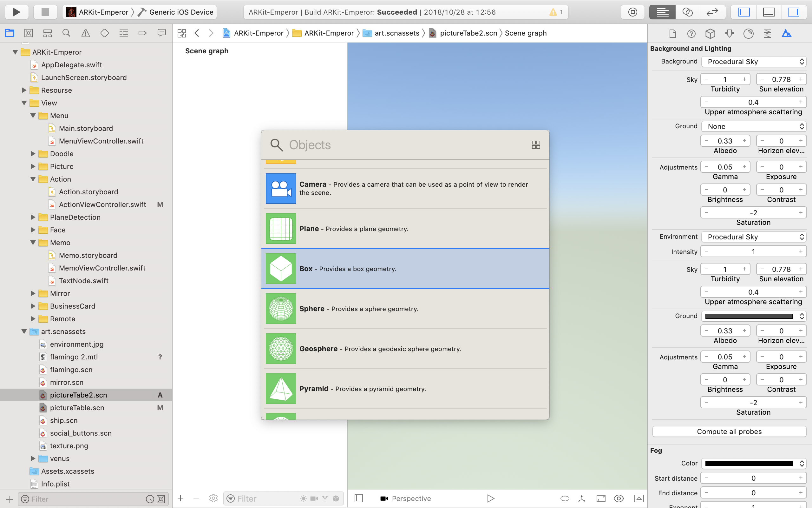Open the Debug navigator
812x508 pixels.
pyautogui.click(x=124, y=33)
